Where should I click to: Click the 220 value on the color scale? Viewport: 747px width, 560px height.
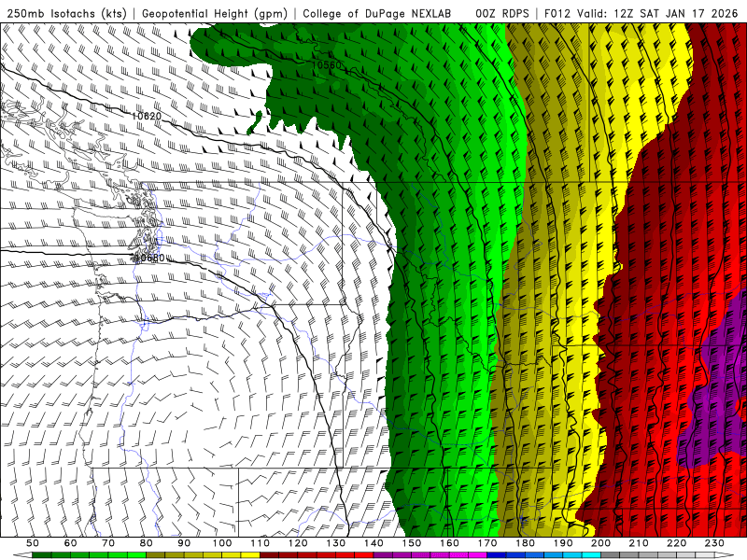point(677,543)
